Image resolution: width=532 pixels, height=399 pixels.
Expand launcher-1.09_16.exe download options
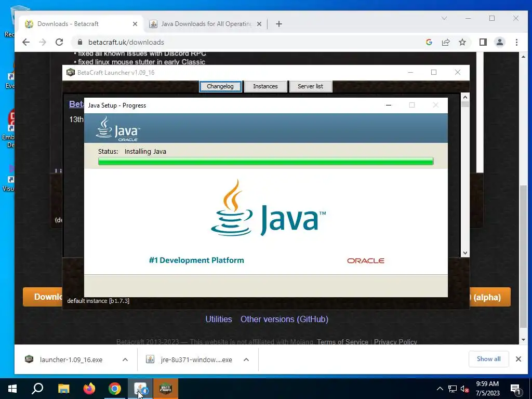coord(125,360)
